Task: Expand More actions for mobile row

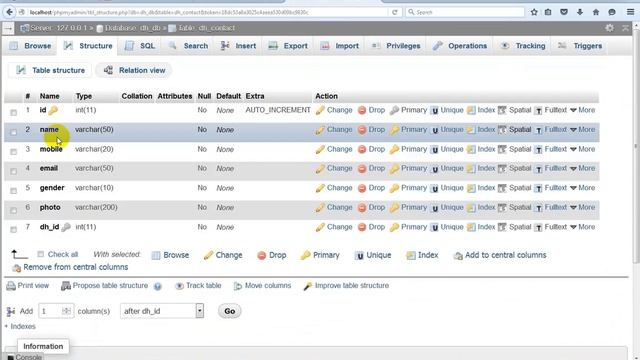Action: coord(582,149)
